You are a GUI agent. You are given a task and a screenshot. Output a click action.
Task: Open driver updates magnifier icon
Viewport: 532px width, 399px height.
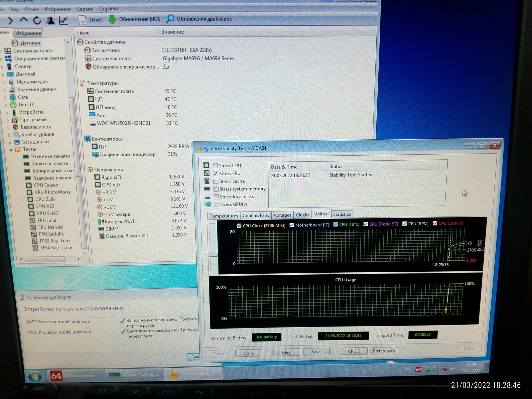point(170,19)
